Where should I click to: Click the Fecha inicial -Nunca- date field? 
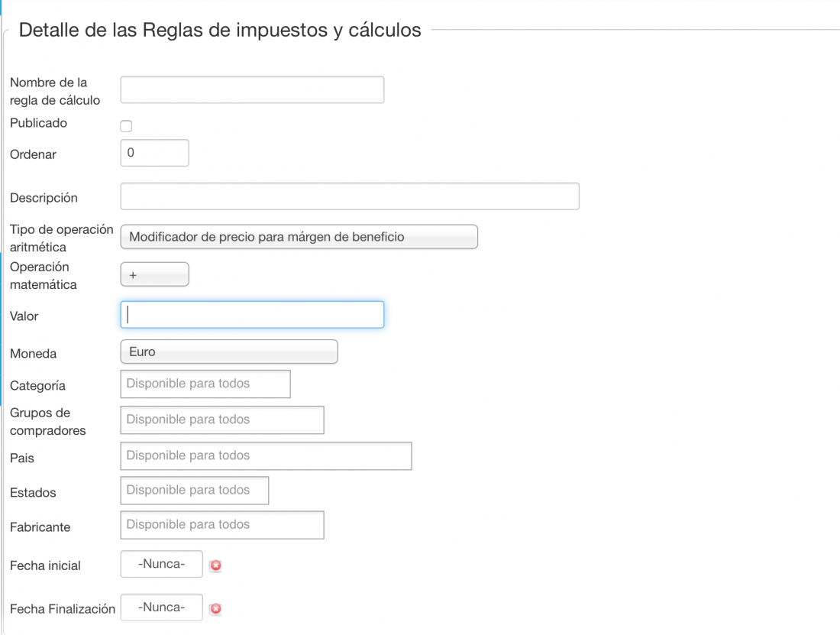(162, 564)
